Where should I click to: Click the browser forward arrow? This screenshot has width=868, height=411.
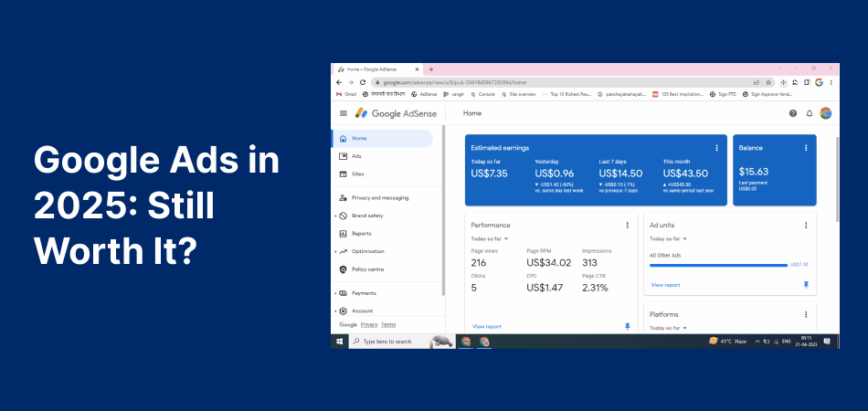pyautogui.click(x=351, y=82)
